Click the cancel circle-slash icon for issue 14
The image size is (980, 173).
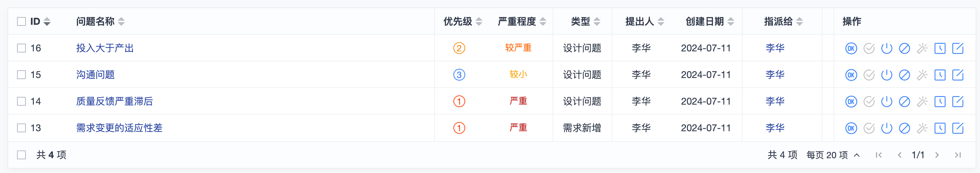pyautogui.click(x=904, y=102)
